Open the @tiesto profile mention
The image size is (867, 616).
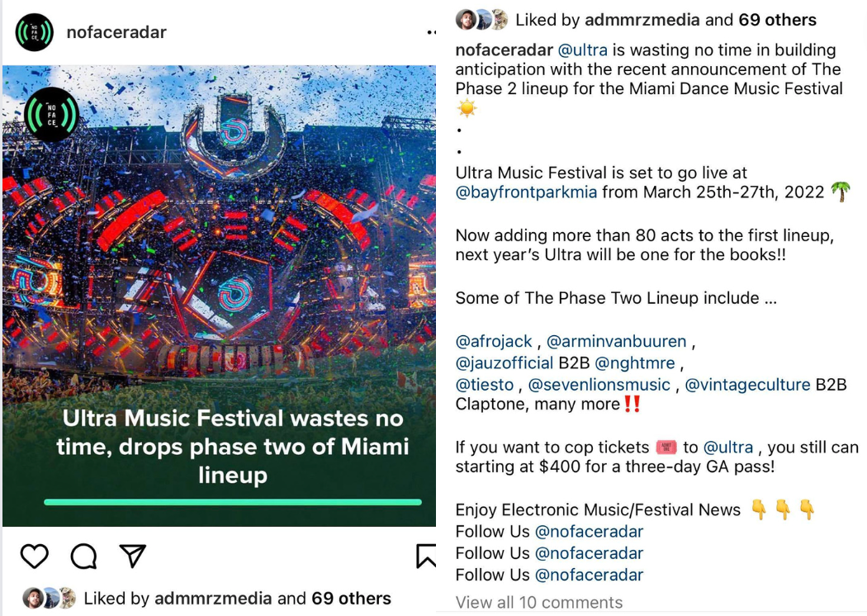point(485,384)
